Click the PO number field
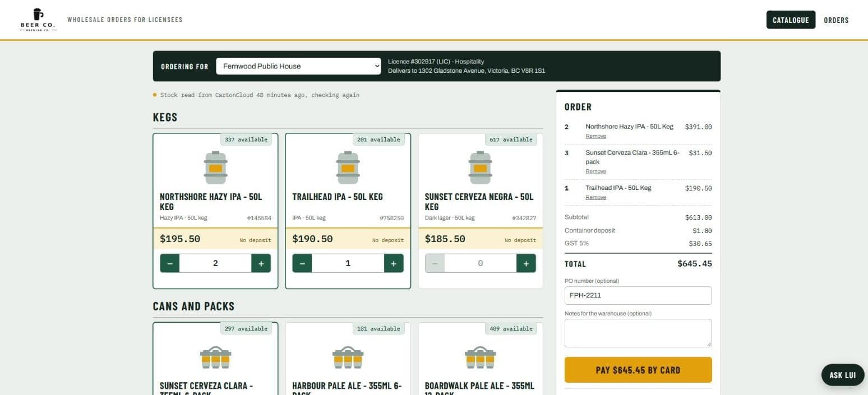 pos(638,295)
